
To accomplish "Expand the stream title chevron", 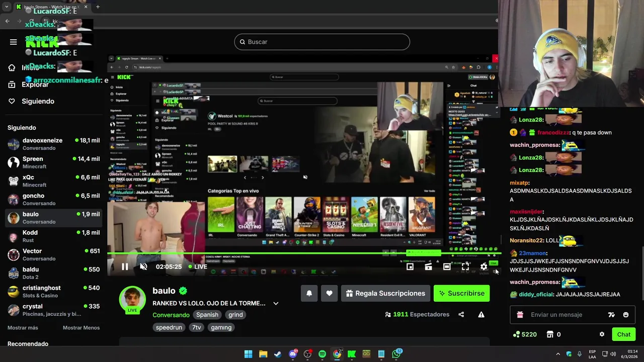I will 276,303.
